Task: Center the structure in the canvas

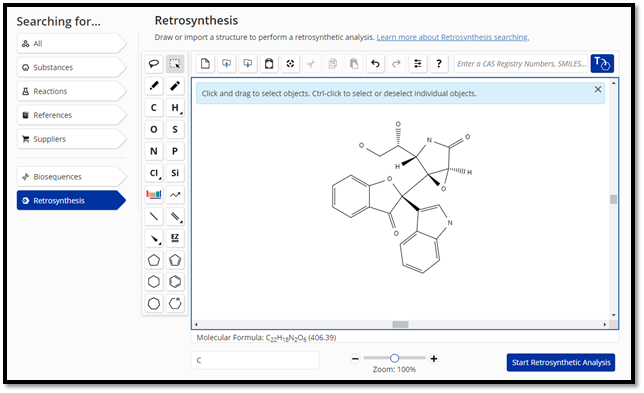Action: [x=290, y=64]
